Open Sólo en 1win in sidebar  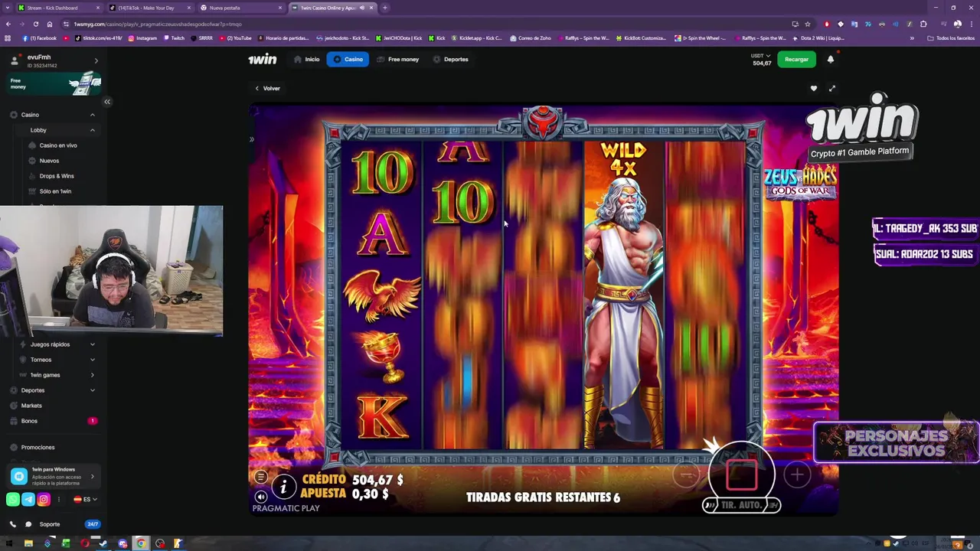click(55, 191)
